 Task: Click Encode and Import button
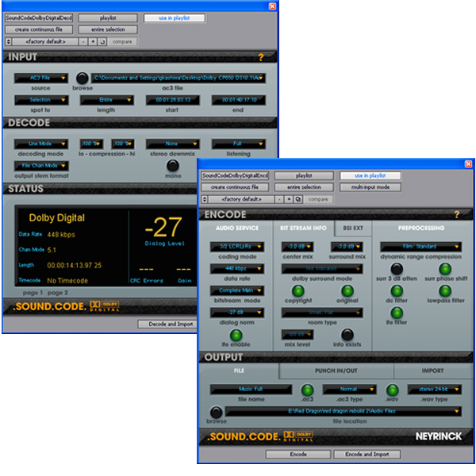coord(367,454)
